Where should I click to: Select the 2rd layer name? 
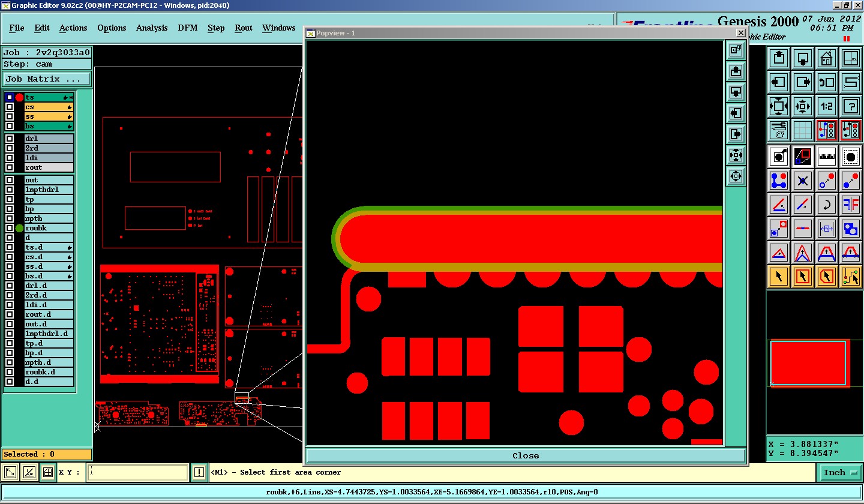click(x=49, y=148)
